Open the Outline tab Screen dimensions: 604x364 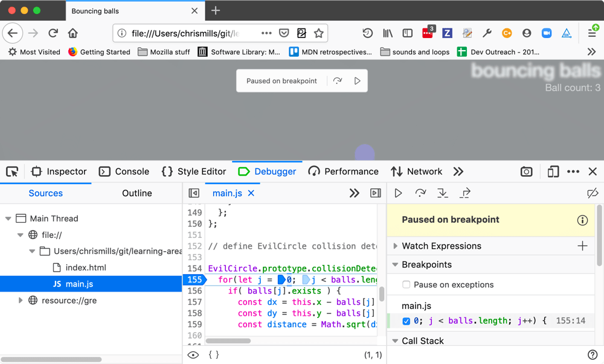(137, 193)
